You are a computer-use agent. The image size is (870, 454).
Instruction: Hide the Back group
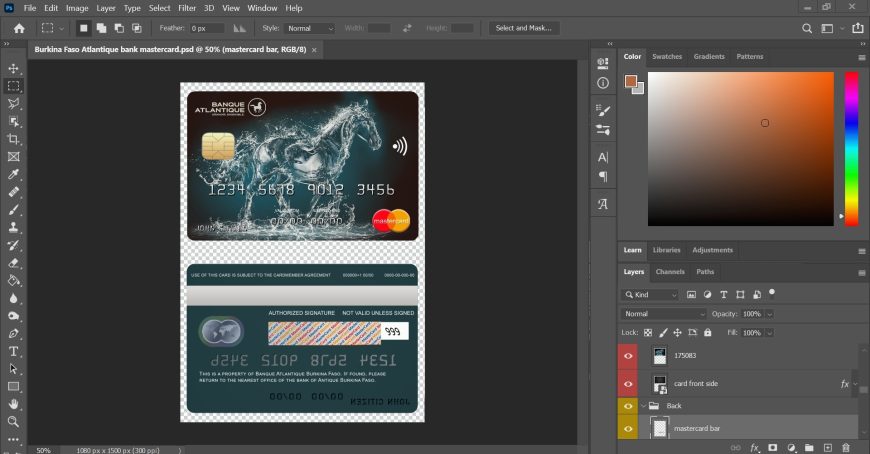(x=628, y=406)
